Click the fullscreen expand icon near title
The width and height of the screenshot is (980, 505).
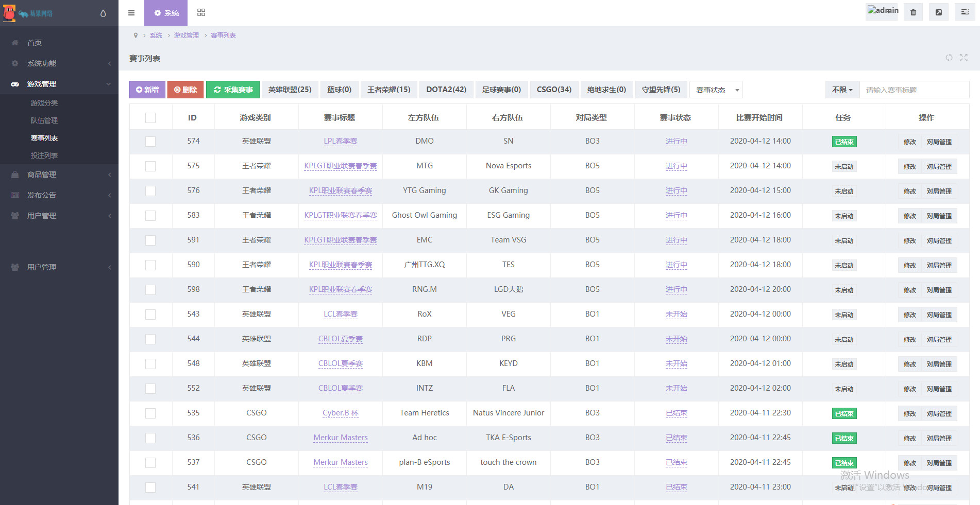pos(964,58)
